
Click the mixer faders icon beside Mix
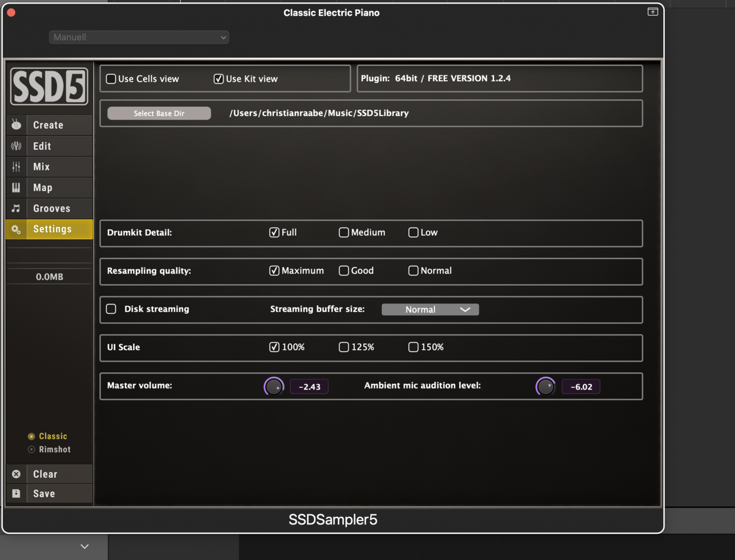16,167
